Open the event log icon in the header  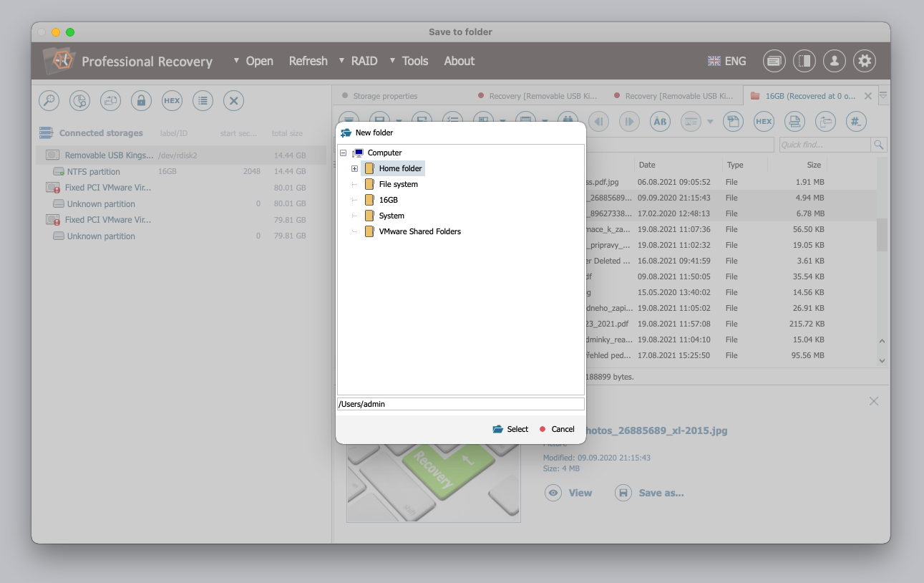coord(774,61)
